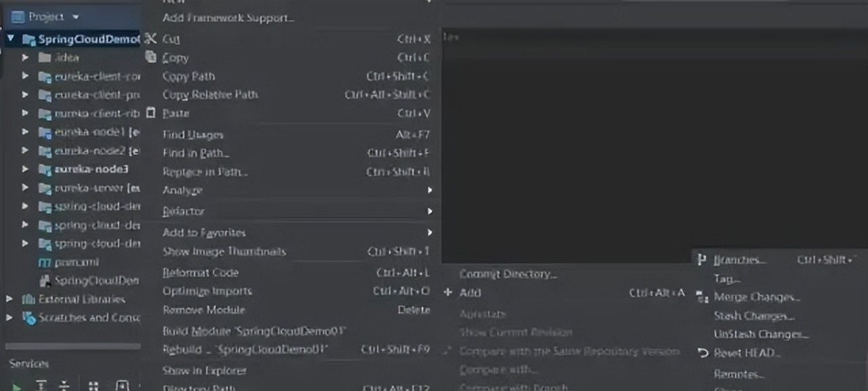
Task: Open the Project view dropdown
Action: click(75, 16)
